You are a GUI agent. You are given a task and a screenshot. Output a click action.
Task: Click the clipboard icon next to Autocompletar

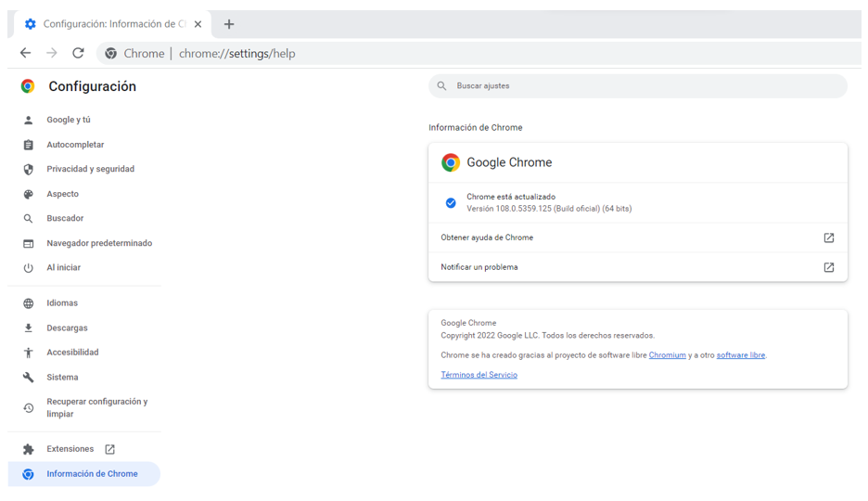[28, 145]
